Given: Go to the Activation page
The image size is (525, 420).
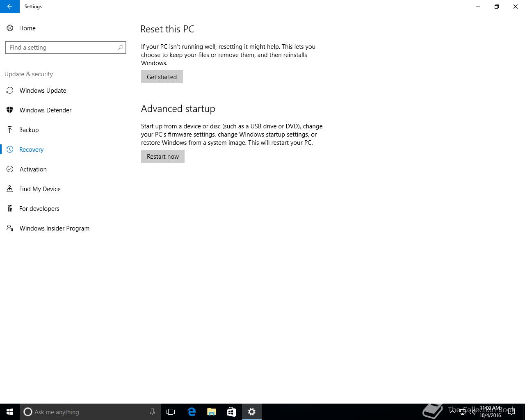Looking at the screenshot, I should [33, 169].
